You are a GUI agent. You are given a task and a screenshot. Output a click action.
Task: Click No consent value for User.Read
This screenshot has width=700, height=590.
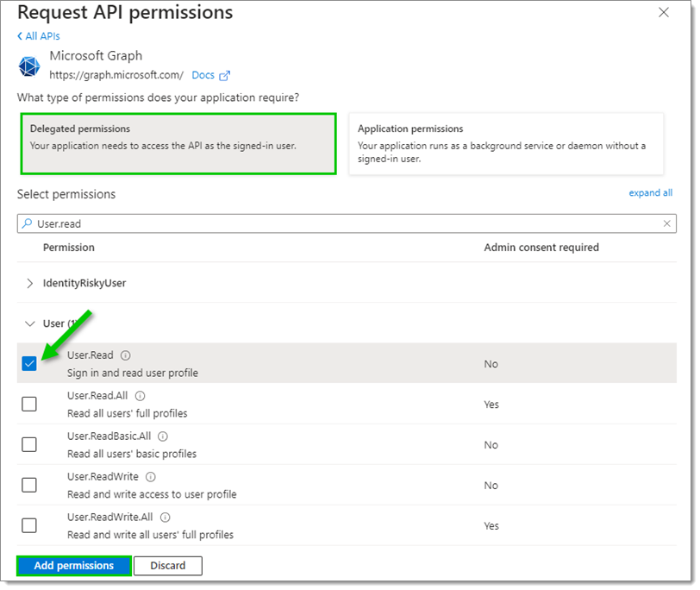[491, 365]
